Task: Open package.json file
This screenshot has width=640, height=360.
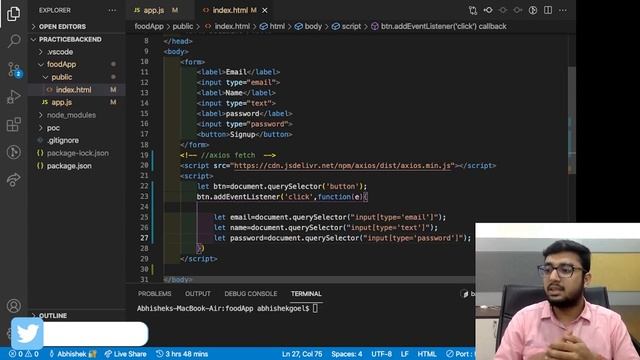Action: (69, 166)
